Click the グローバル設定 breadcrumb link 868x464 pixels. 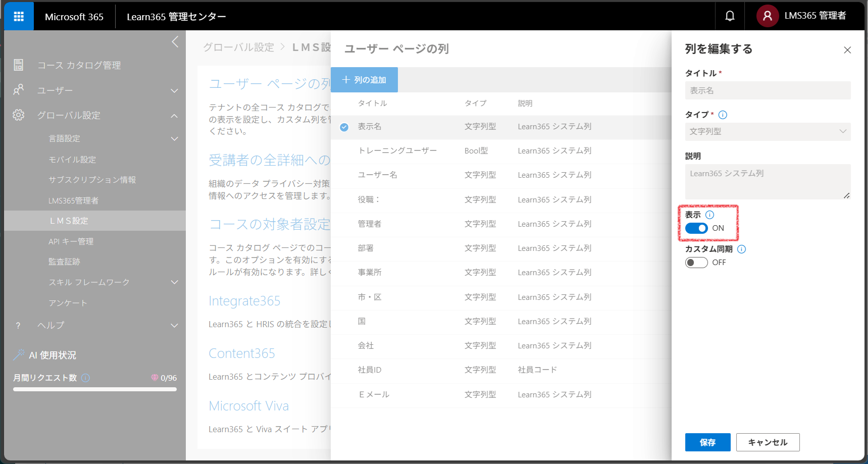coord(238,47)
